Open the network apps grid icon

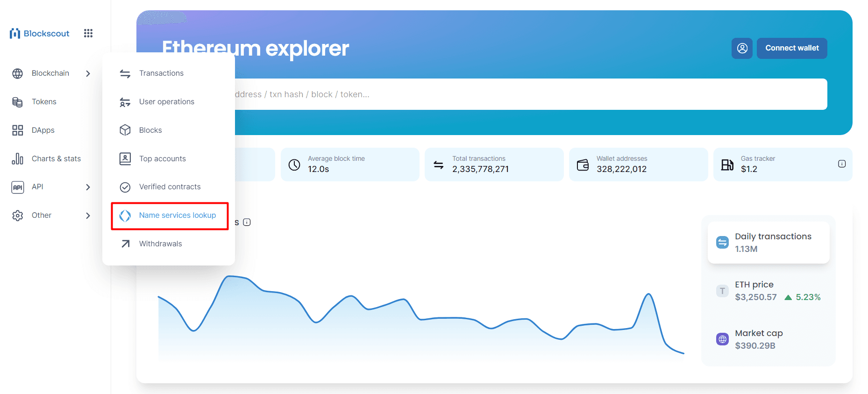88,33
